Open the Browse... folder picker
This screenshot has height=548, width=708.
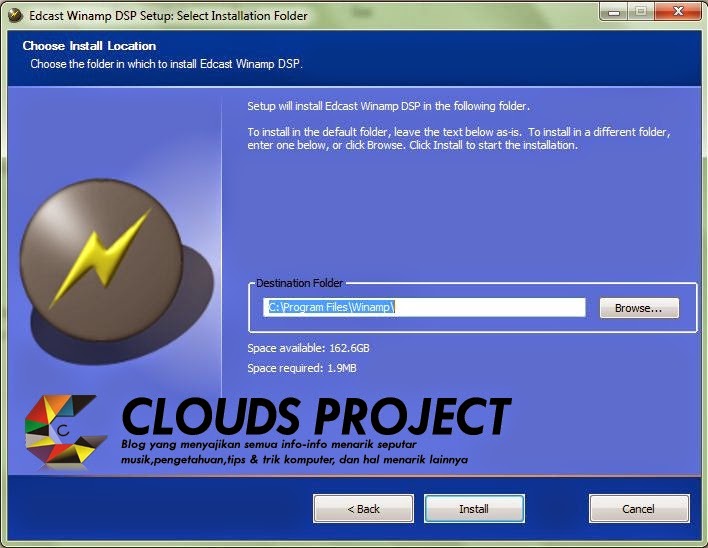639,308
